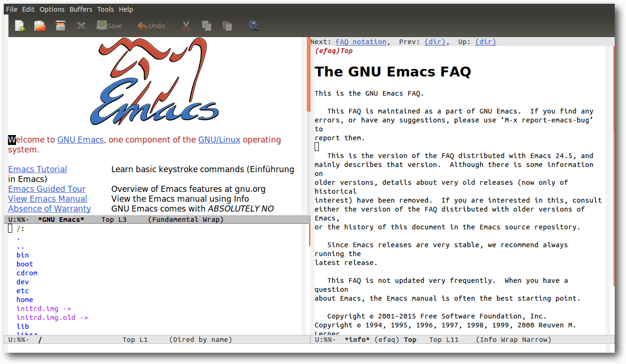The image size is (626, 364).
Task: Open the Emacs Tutorial link
Action: pos(38,169)
